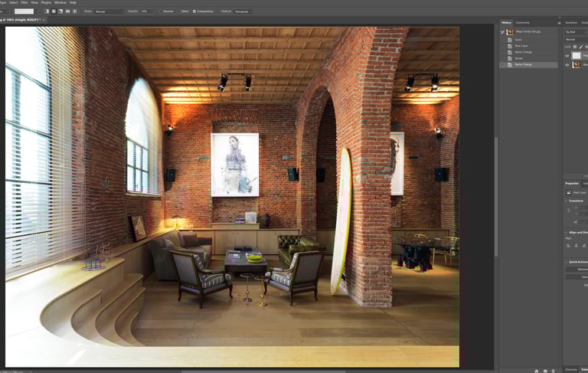588x373 pixels.
Task: Collapse the Align and Distribute section
Action: point(567,233)
